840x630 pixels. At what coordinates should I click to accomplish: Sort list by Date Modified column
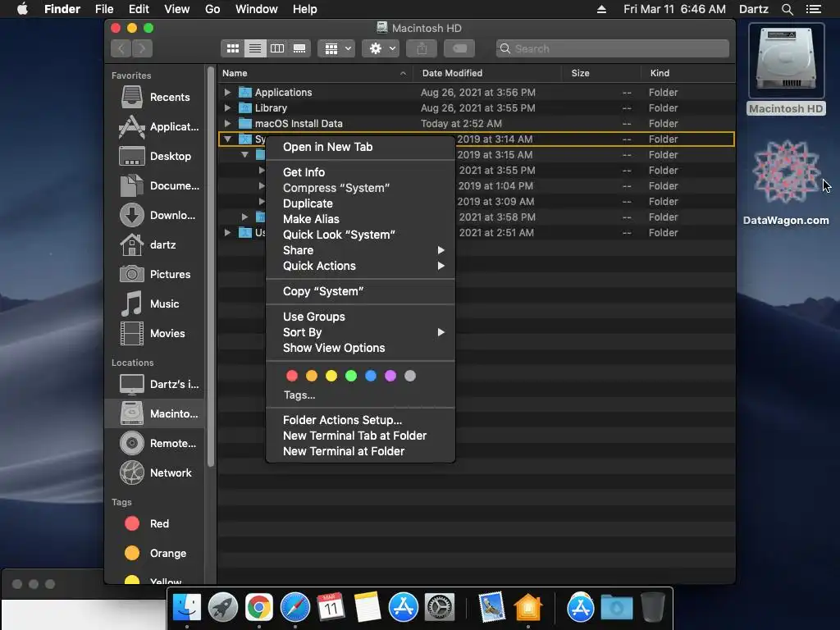487,73
